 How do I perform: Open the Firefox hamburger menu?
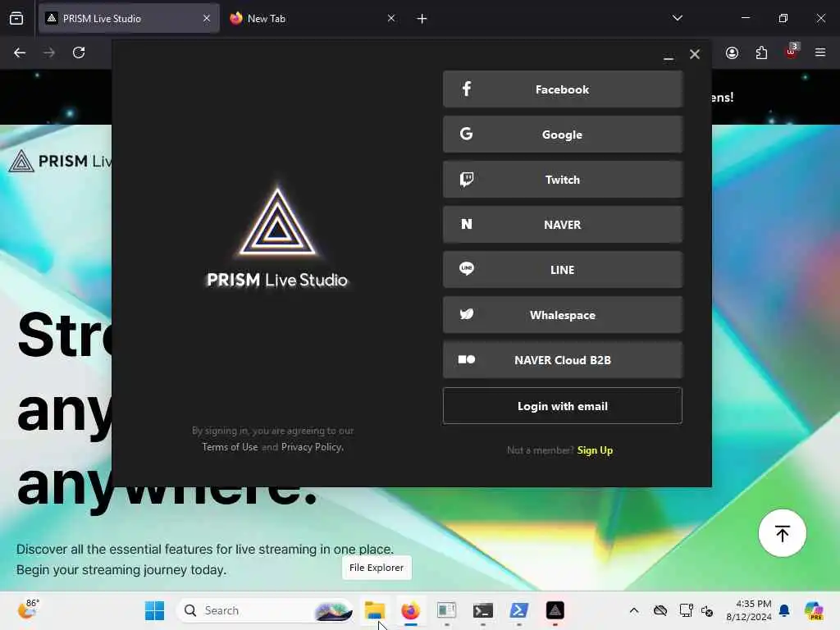point(820,52)
